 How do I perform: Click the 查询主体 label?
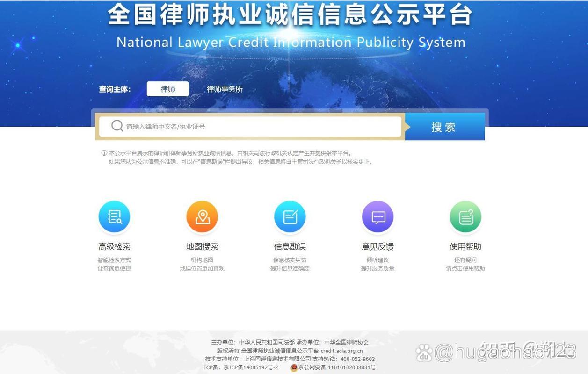click(x=115, y=89)
